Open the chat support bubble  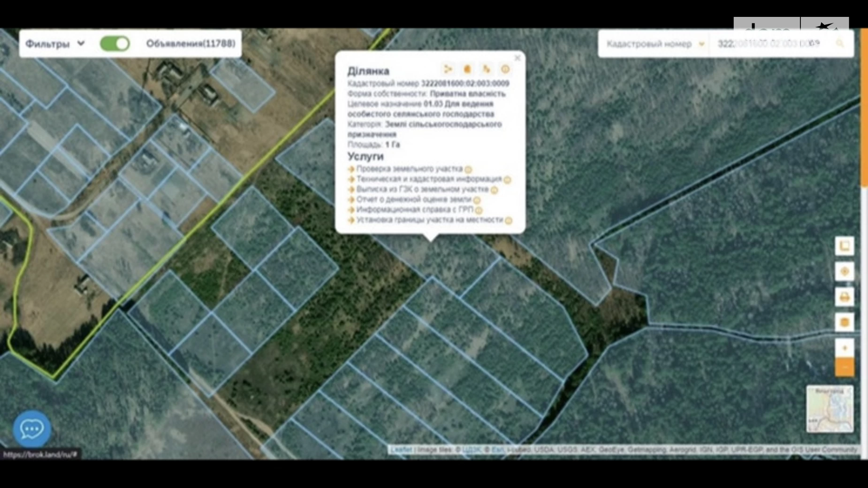click(x=32, y=429)
